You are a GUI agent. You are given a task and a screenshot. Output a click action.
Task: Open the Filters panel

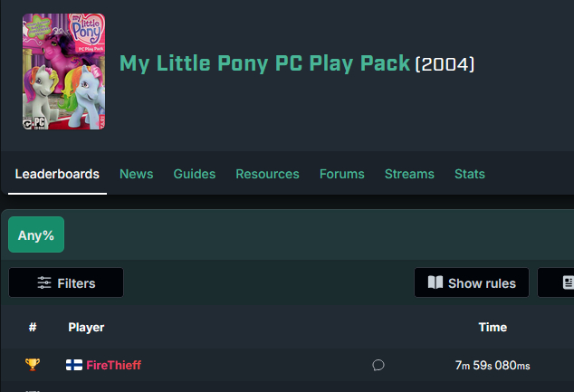pos(66,282)
